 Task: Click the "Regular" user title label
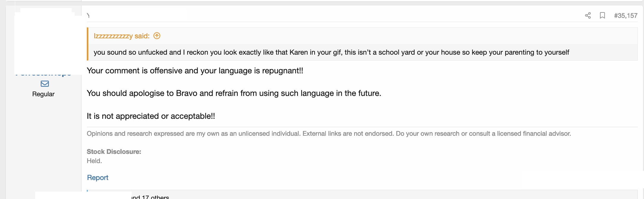[x=43, y=94]
